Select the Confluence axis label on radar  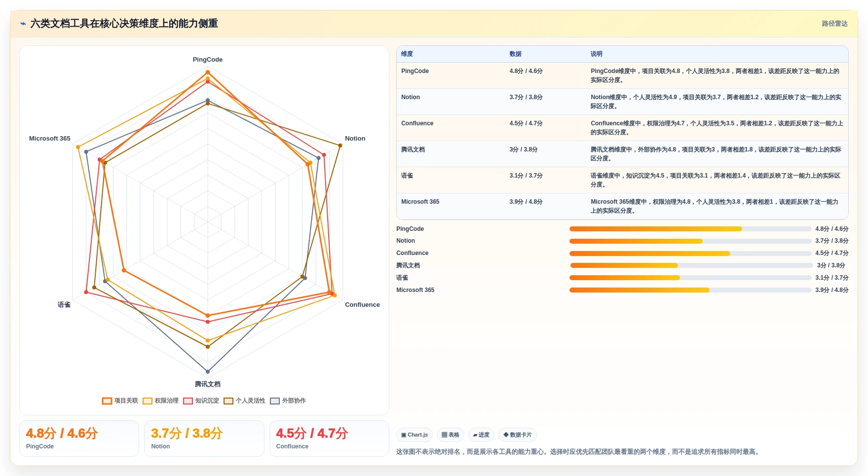[362, 304]
